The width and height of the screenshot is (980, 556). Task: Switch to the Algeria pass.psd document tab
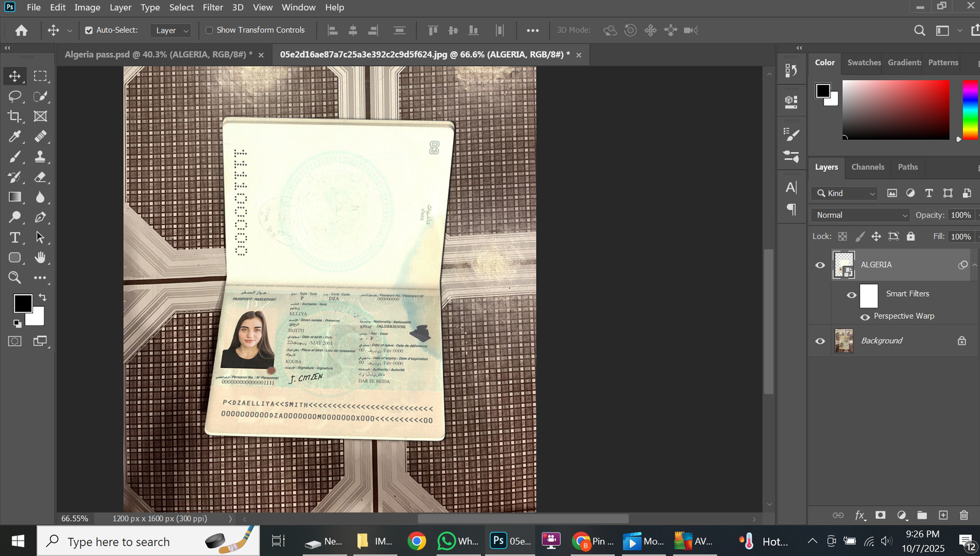[x=158, y=55]
